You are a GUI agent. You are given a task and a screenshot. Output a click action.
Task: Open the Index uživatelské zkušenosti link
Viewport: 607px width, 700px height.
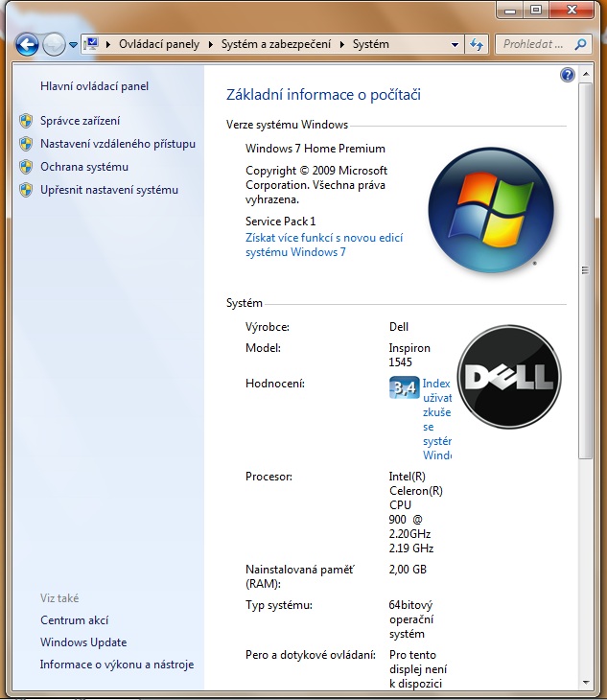point(437,419)
